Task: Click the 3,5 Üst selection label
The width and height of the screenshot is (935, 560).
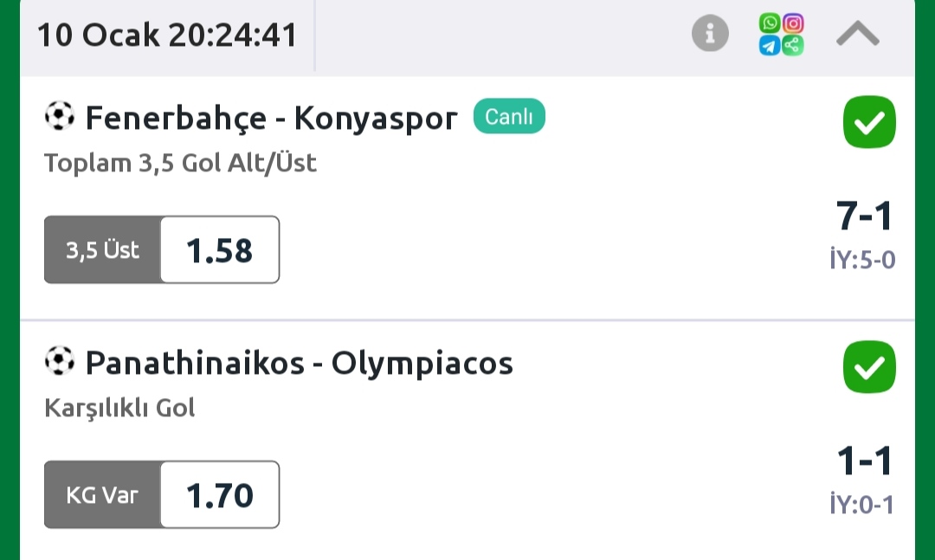Action: click(103, 250)
